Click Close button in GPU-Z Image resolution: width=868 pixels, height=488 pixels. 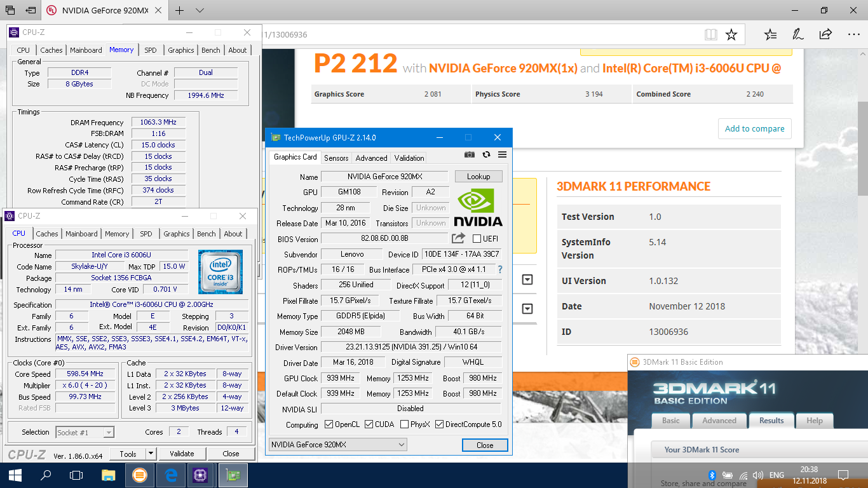coord(485,445)
